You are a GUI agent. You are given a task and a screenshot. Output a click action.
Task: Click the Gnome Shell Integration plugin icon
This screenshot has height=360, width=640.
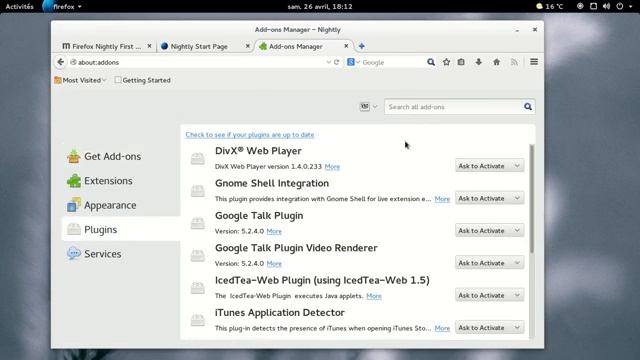(198, 191)
